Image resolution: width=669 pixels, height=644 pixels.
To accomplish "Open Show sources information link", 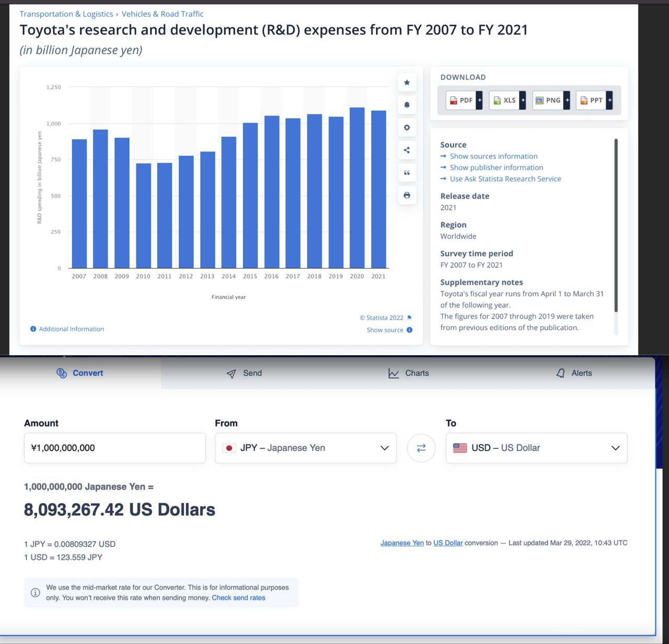I will [x=493, y=156].
